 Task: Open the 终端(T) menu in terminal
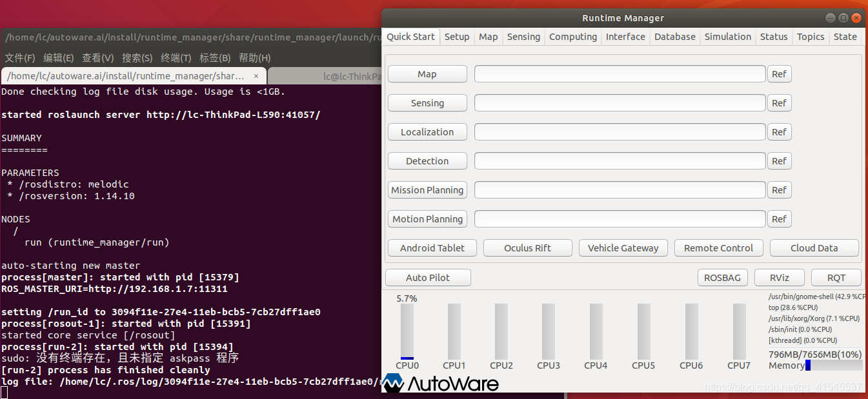[176, 58]
